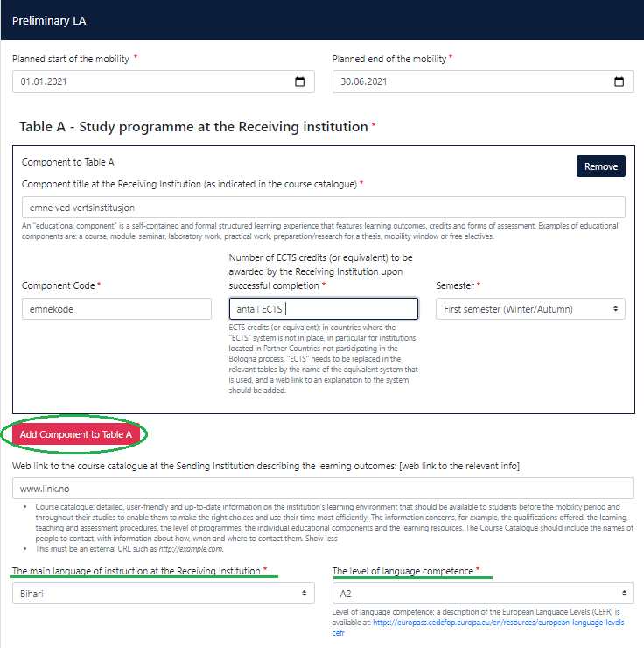Screen dimensions: 644x648
Task: Remove the component from Table A
Action: coord(600,166)
